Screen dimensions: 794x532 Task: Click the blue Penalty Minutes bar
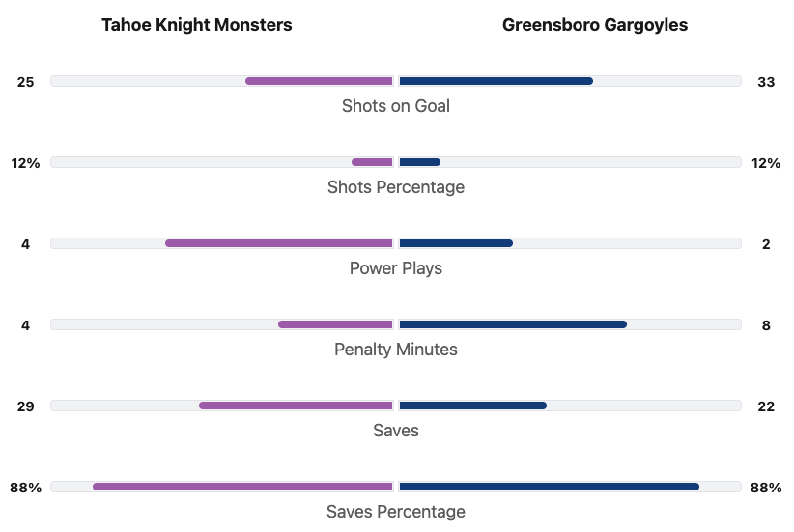coord(513,324)
